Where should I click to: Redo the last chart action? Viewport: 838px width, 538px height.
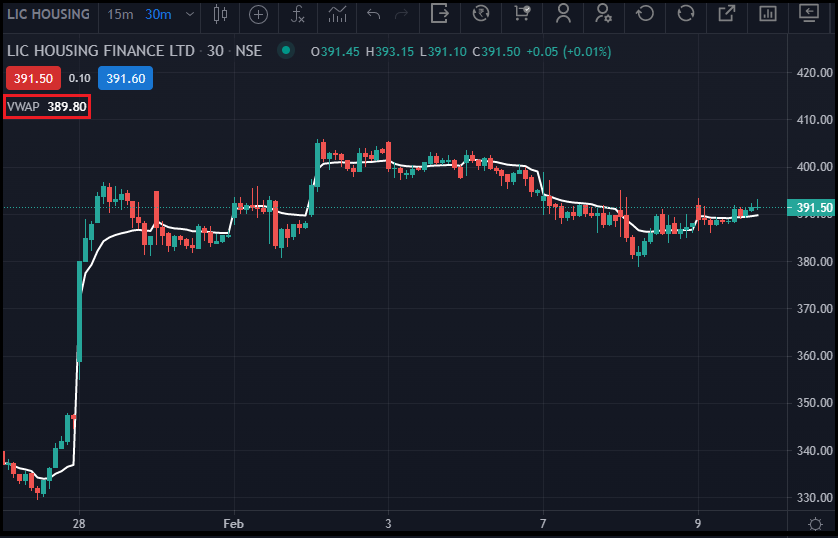401,14
